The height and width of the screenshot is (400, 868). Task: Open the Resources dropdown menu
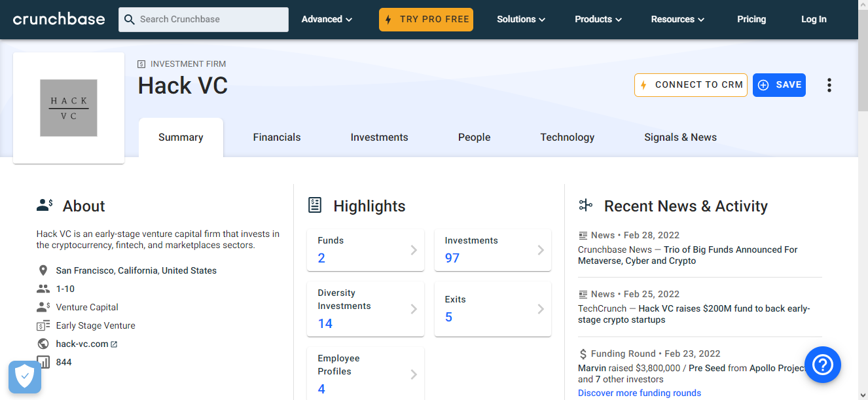[x=678, y=20]
